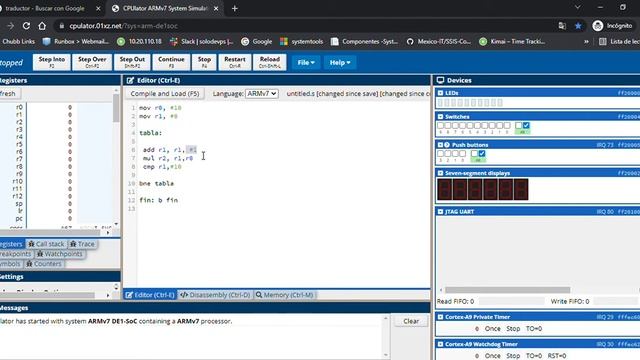640x360 pixels.
Task: Open the Language ARMv7 dropdown
Action: click(x=262, y=93)
